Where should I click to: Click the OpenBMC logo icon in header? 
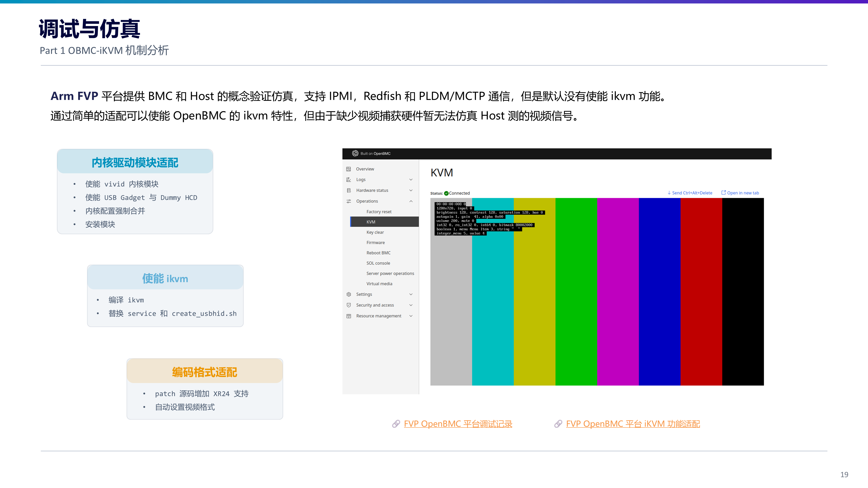pos(355,154)
